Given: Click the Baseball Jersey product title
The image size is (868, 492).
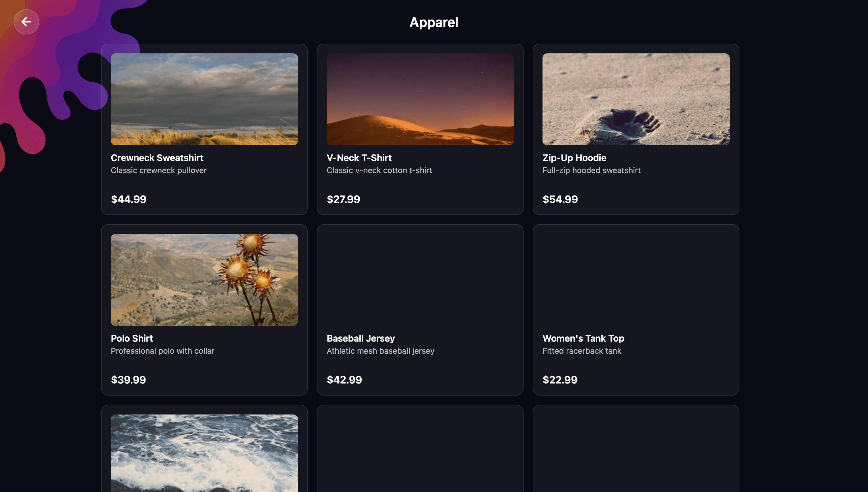Looking at the screenshot, I should tap(361, 338).
